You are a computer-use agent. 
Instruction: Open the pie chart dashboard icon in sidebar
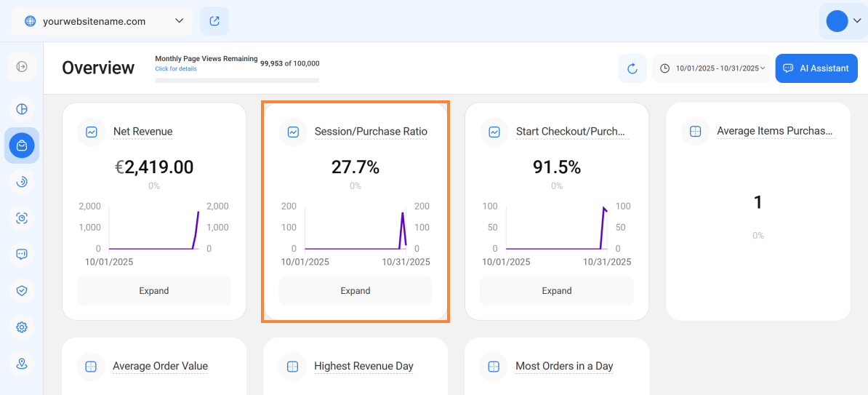(x=22, y=109)
